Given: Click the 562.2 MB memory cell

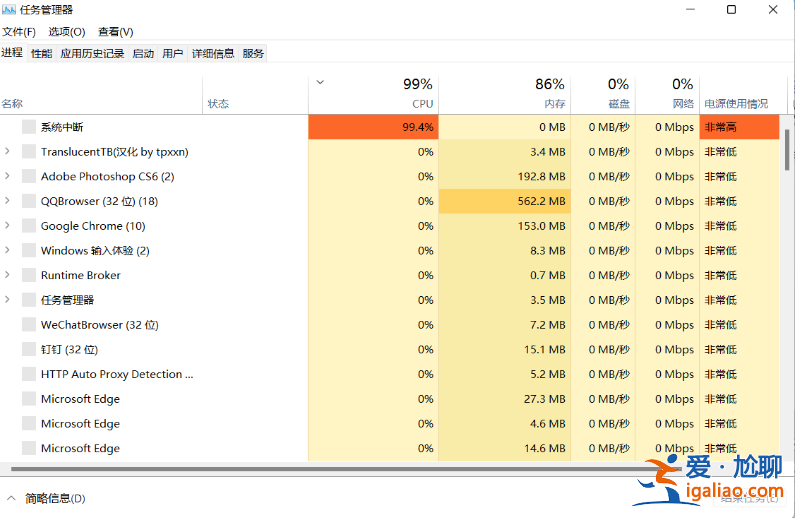Looking at the screenshot, I should (505, 201).
